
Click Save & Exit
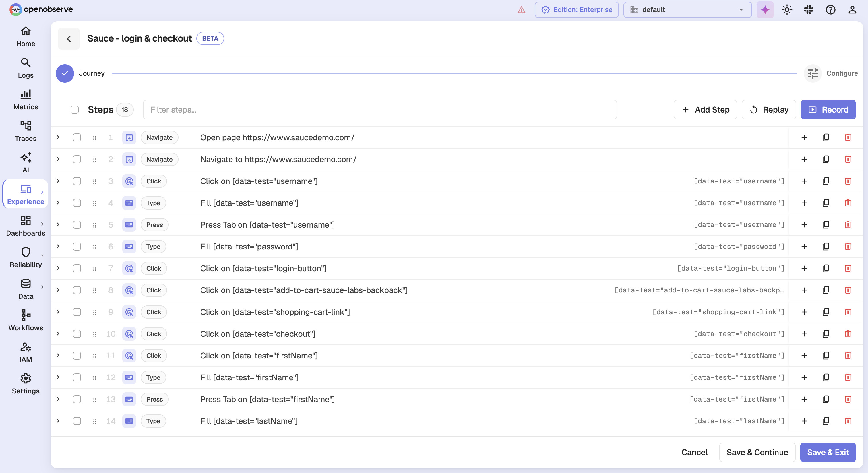pyautogui.click(x=828, y=452)
